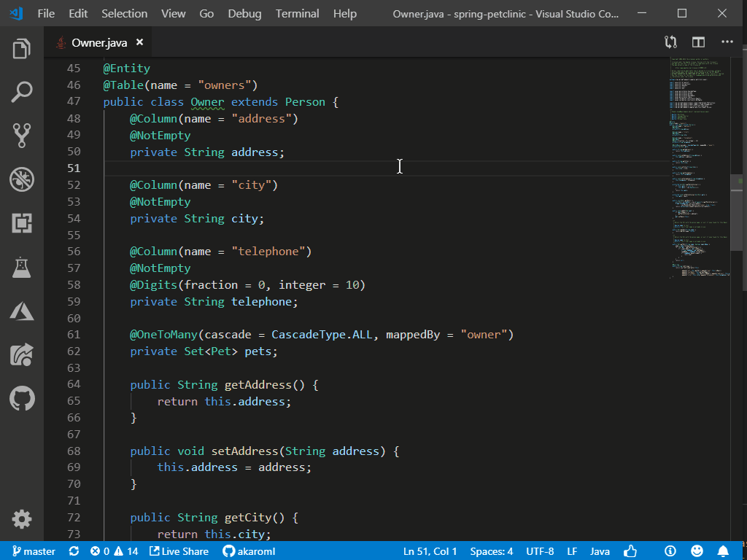
Task: Open the Extensions view
Action: pyautogui.click(x=21, y=222)
